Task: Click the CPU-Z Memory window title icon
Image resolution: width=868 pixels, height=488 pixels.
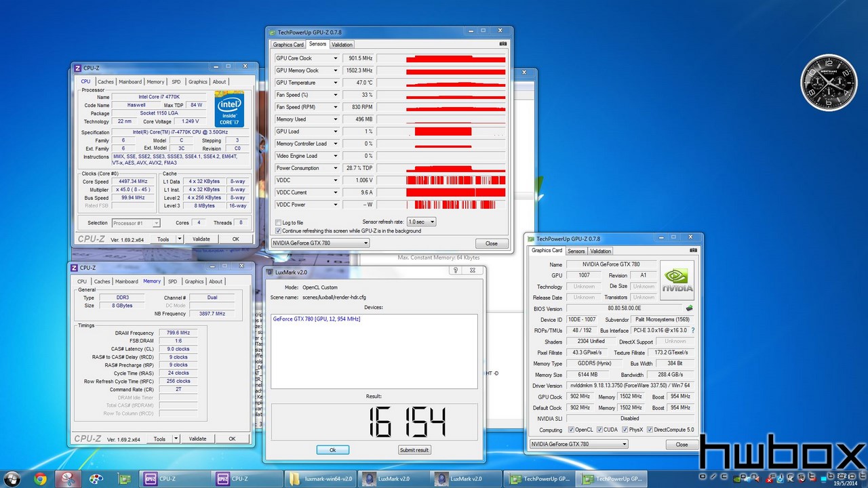Action: point(75,268)
